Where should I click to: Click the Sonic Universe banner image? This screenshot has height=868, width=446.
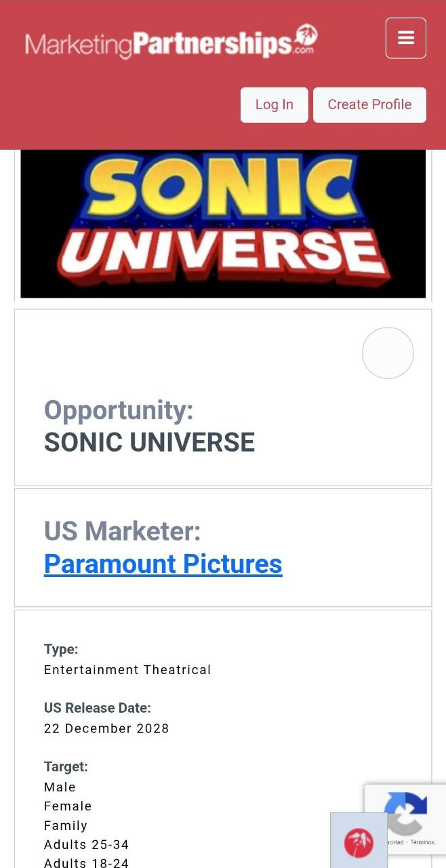click(223, 224)
